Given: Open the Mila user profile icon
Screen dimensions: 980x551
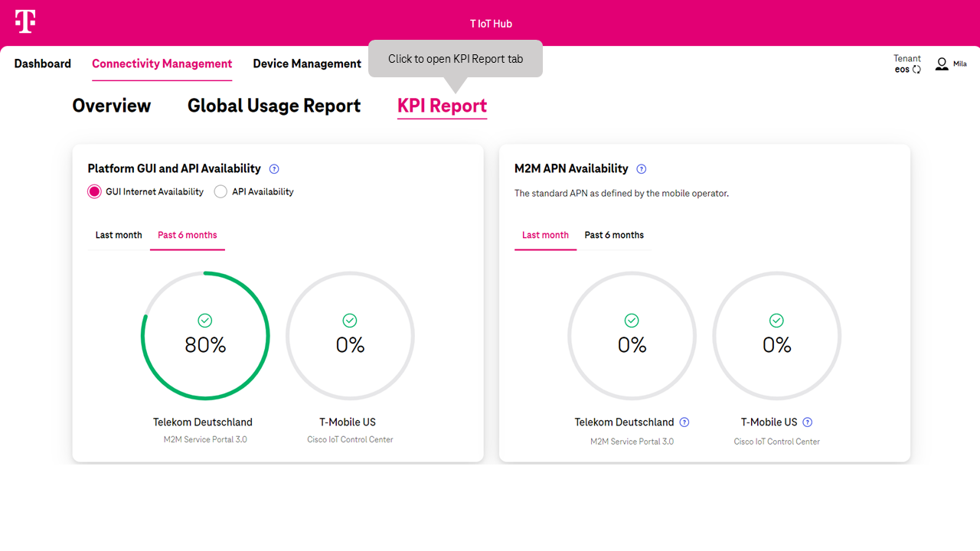Looking at the screenshot, I should pos(941,64).
